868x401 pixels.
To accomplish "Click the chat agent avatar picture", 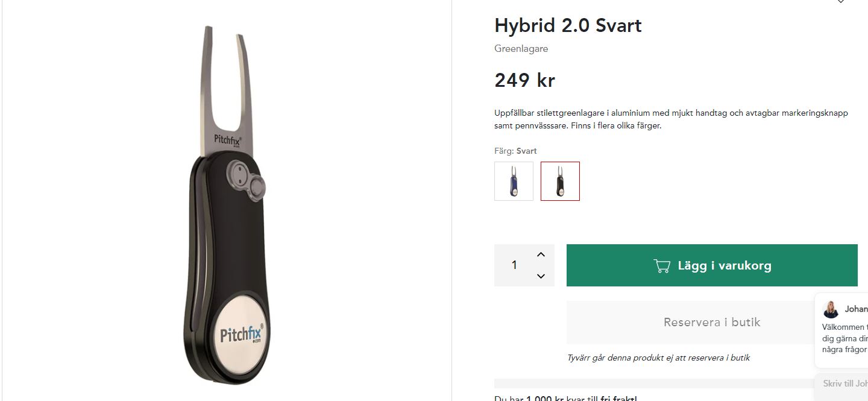I will tap(831, 309).
